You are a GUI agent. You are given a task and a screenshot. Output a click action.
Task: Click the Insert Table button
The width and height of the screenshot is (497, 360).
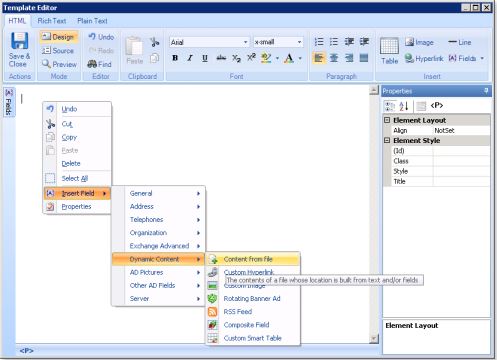[x=389, y=50]
